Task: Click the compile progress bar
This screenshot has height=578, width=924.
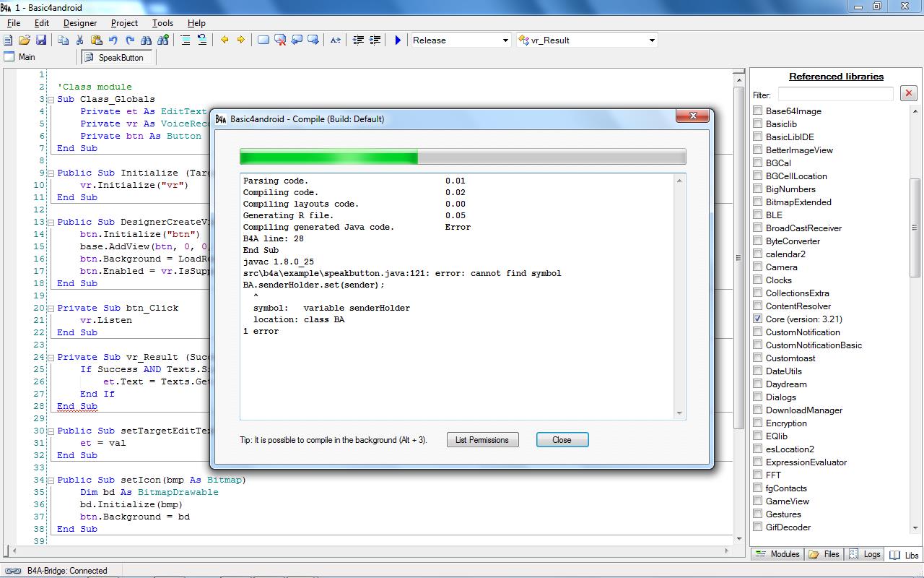Action: (x=463, y=157)
